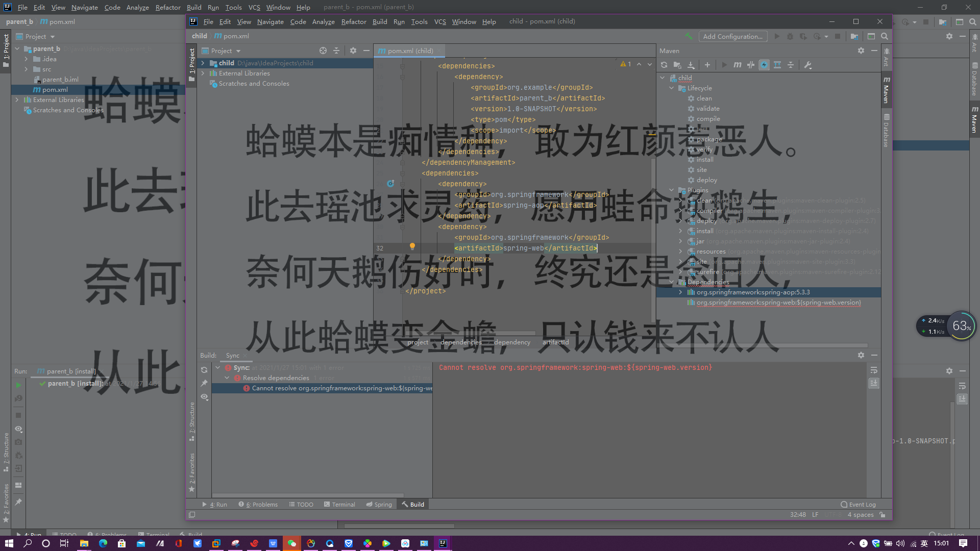Toggle Skip Tests mode lightning icon
Image resolution: width=980 pixels, height=551 pixels.
pos(764,65)
